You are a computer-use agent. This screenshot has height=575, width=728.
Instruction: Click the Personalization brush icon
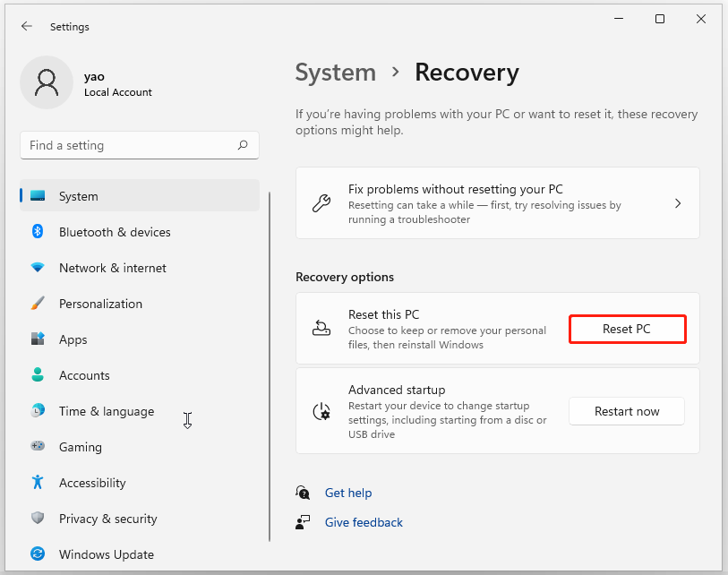(x=37, y=304)
